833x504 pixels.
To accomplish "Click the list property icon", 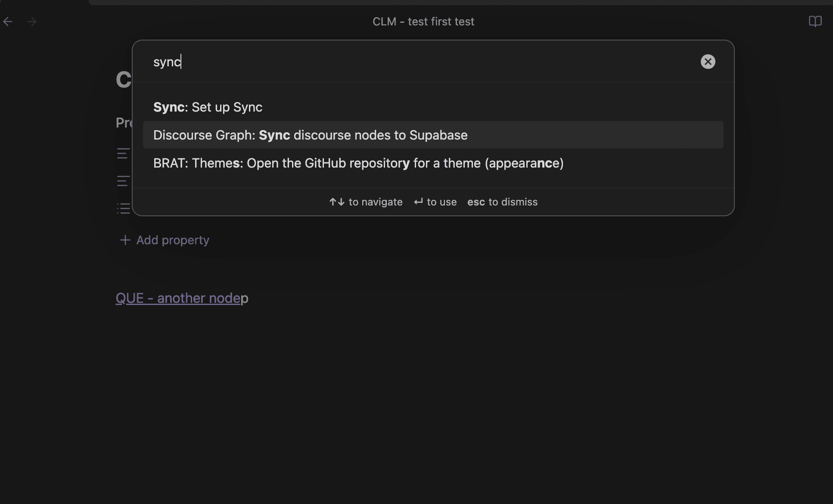I will (123, 208).
